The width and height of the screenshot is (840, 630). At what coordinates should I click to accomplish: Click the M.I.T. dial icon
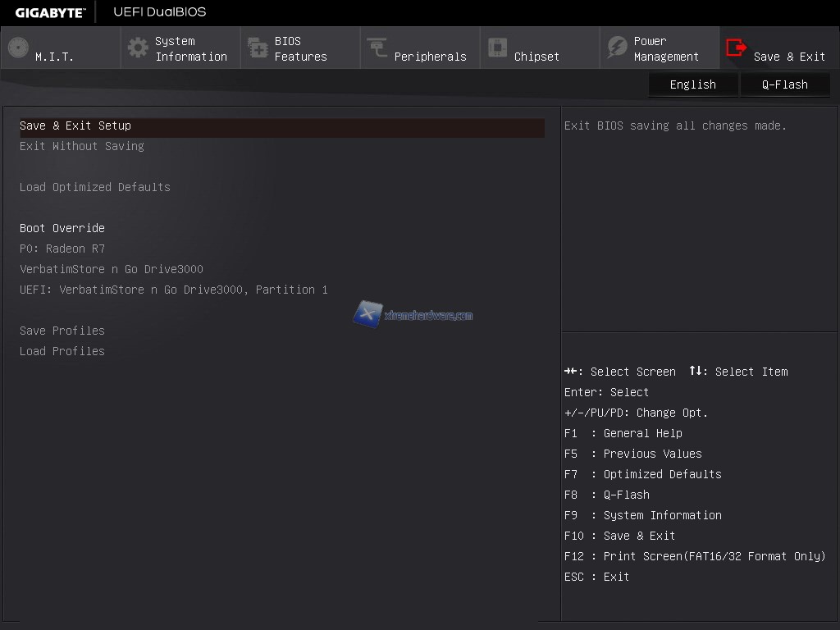[x=18, y=48]
